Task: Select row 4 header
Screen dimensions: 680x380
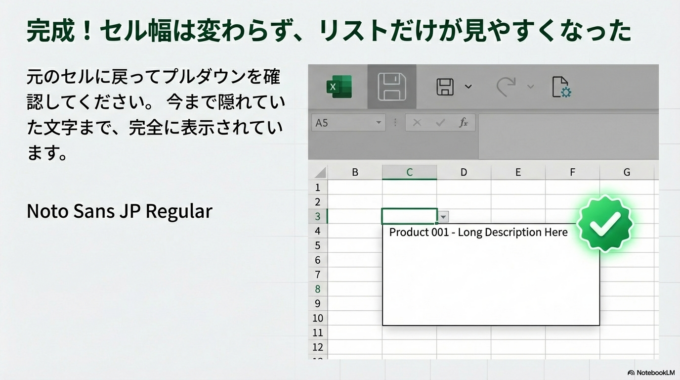Action: click(318, 231)
